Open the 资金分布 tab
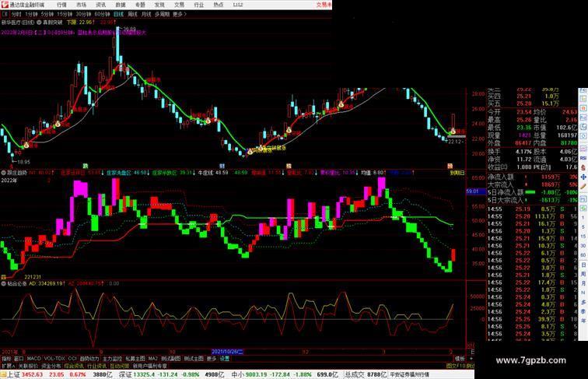The height and width of the screenshot is (379, 588). (x=51, y=366)
